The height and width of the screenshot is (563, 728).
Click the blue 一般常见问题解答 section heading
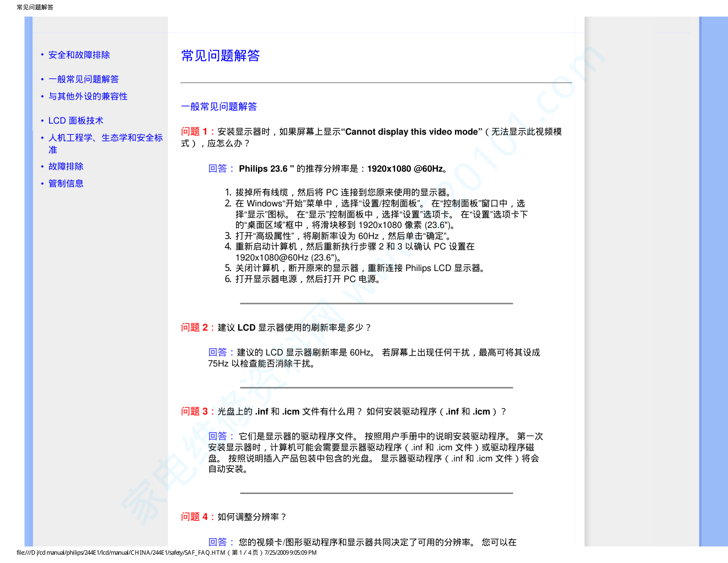click(219, 107)
